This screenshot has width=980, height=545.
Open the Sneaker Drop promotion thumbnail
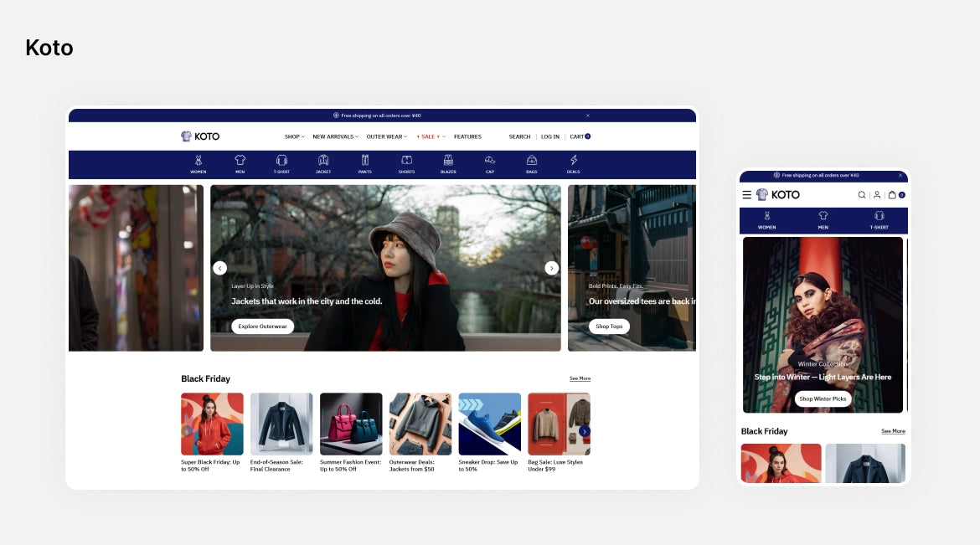tap(490, 424)
